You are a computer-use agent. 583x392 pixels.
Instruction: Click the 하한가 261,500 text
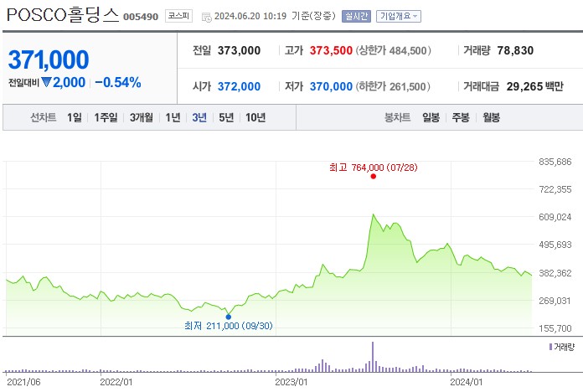393,86
